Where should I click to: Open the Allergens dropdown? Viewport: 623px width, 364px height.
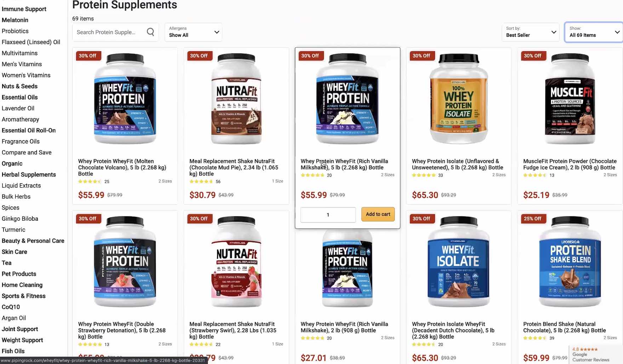193,32
